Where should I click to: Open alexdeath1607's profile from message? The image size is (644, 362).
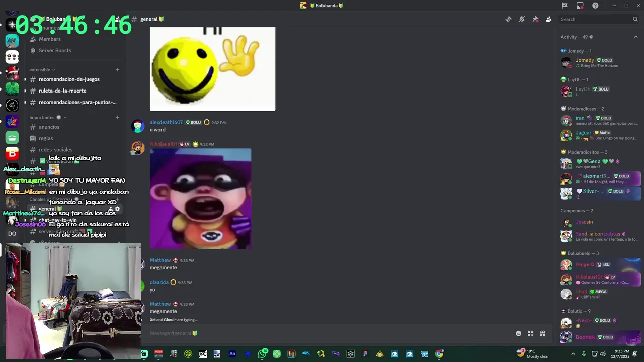point(166,122)
